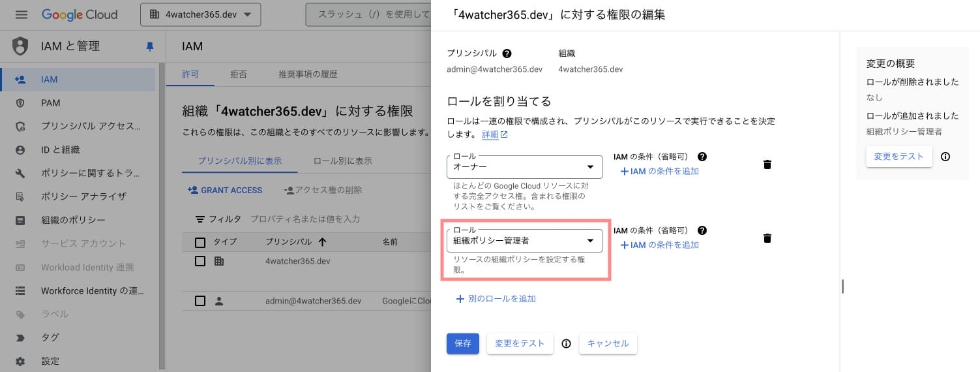This screenshot has width=980, height=372.
Task: Click the slash search input field
Action: (368, 14)
